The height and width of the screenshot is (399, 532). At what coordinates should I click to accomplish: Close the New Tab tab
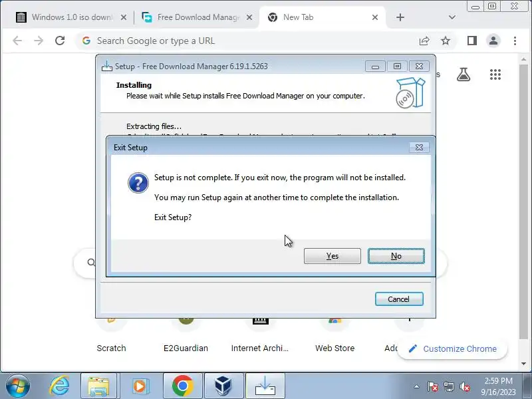click(x=375, y=17)
